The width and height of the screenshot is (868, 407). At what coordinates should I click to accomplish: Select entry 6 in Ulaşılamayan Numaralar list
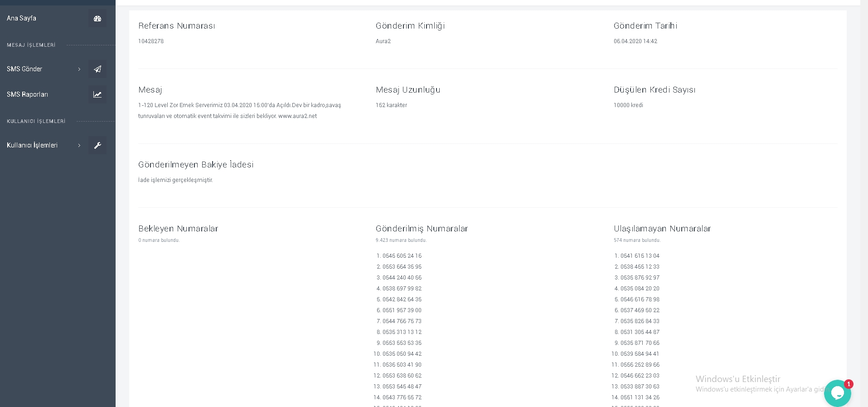[640, 310]
